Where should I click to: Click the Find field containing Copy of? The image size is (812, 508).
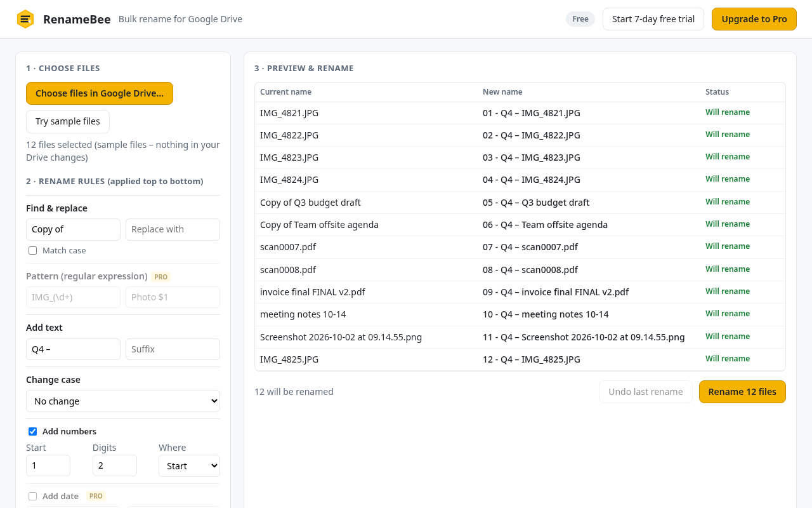[73, 229]
